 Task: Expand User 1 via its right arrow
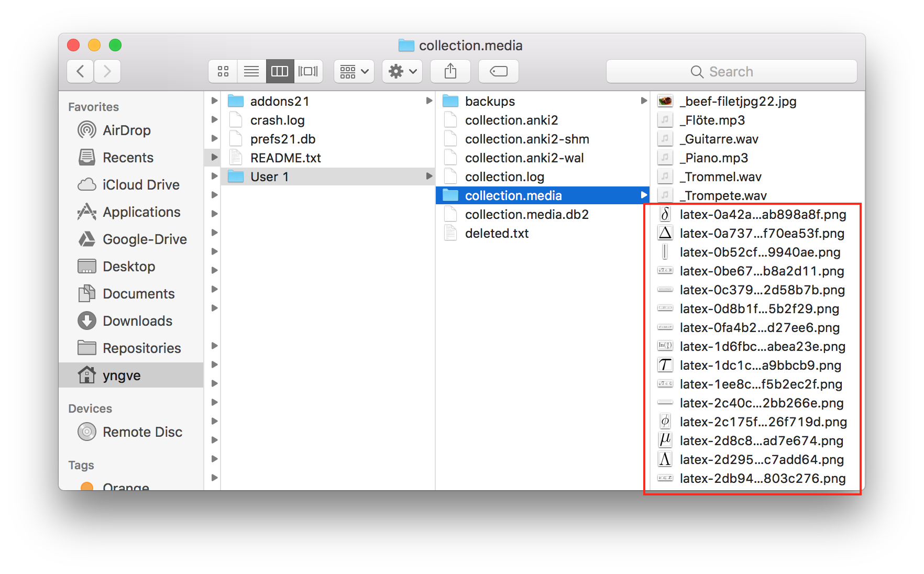coord(429,176)
